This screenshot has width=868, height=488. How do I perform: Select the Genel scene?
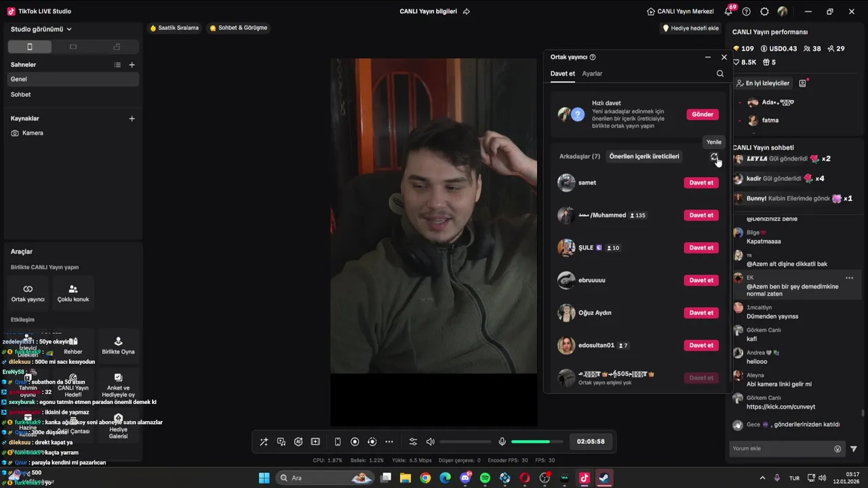pos(73,79)
